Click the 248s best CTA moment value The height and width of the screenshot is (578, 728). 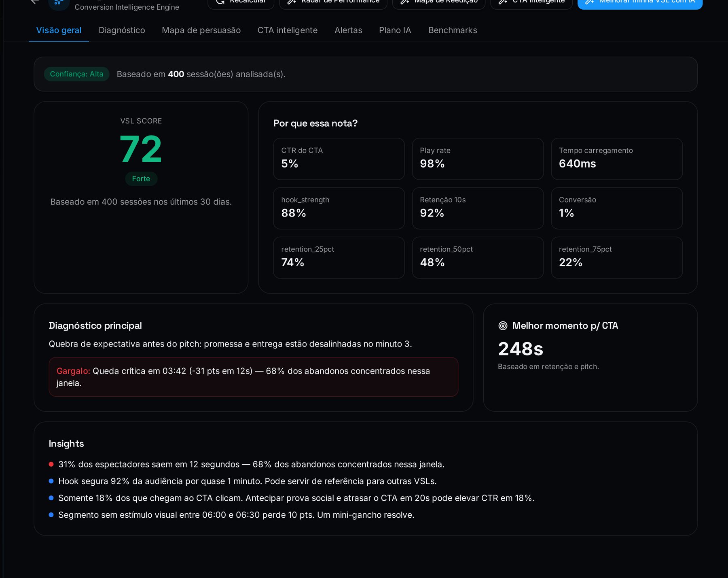521,349
